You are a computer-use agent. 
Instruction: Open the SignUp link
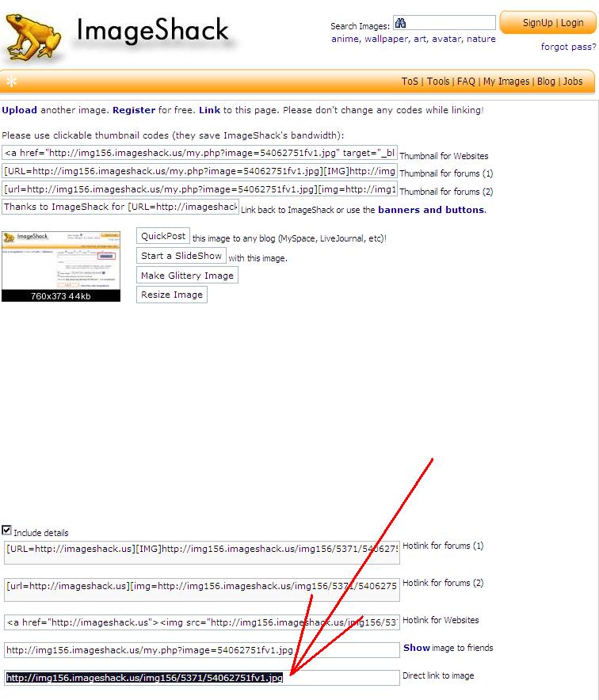coord(537,23)
